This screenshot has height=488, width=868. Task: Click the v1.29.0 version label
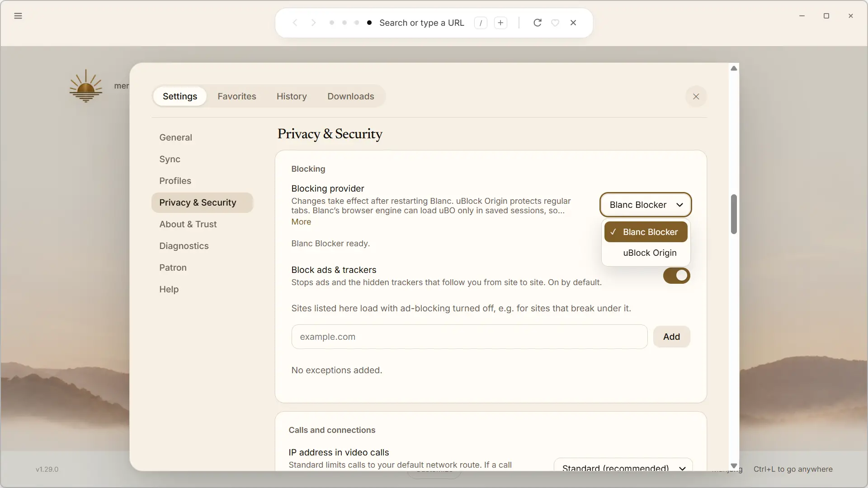(47, 469)
